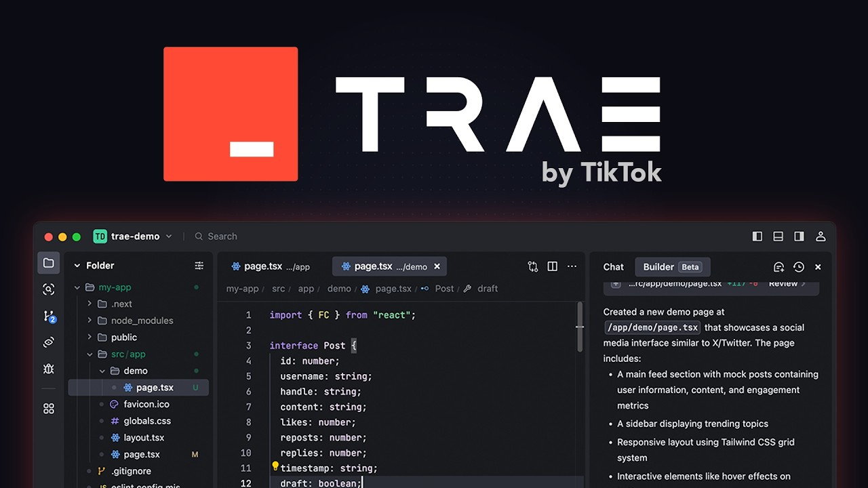Screen dimensions: 868x488
Task: Click the split editor icon
Action: pos(552,266)
